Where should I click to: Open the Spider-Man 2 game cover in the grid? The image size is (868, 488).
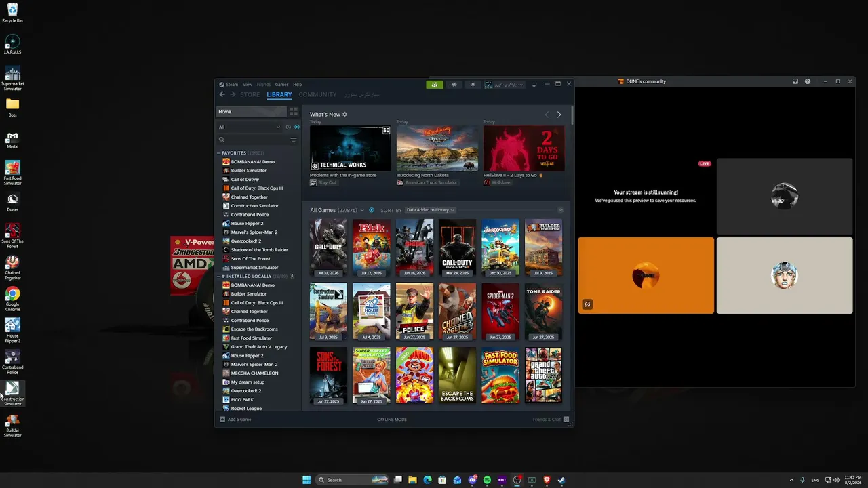click(x=500, y=312)
